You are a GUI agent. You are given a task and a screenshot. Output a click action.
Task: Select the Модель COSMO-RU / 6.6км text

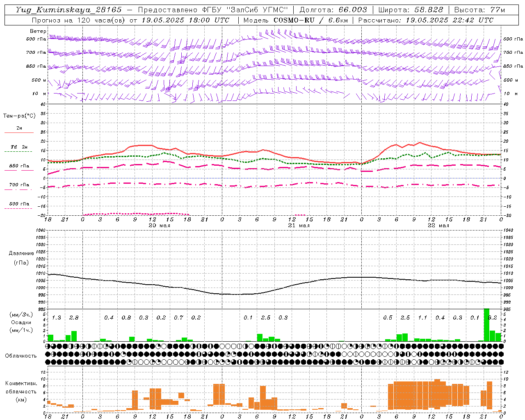click(295, 20)
